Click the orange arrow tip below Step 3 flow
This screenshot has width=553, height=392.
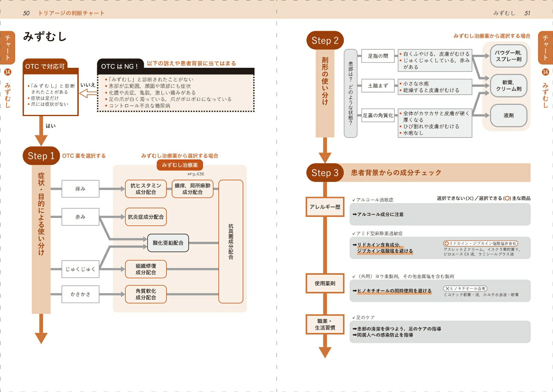pos(325,352)
